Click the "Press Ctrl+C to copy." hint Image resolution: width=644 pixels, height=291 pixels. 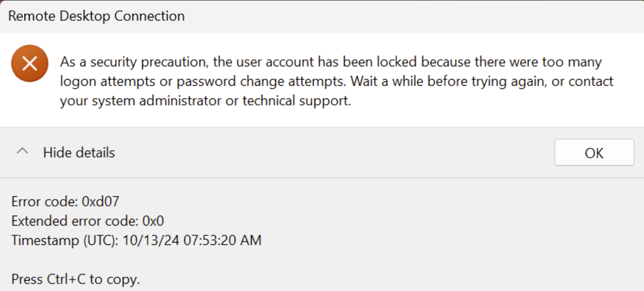coord(75,279)
